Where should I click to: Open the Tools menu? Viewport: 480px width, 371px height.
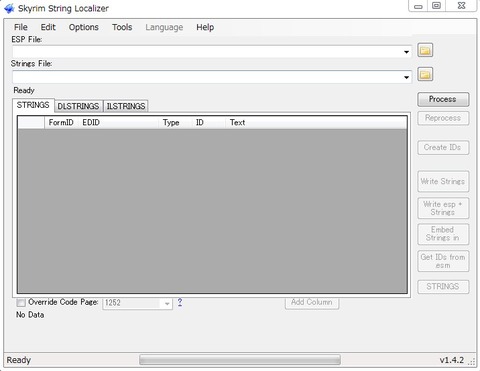click(x=122, y=27)
